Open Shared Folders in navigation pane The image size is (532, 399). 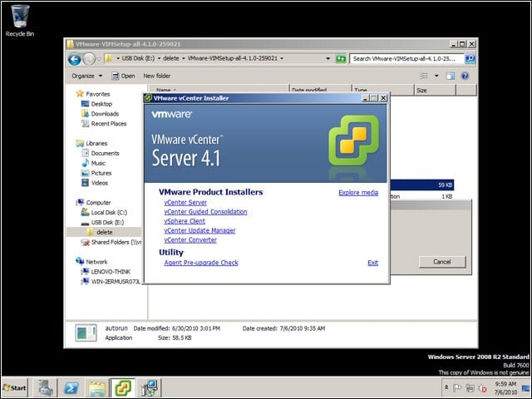[x=111, y=242]
